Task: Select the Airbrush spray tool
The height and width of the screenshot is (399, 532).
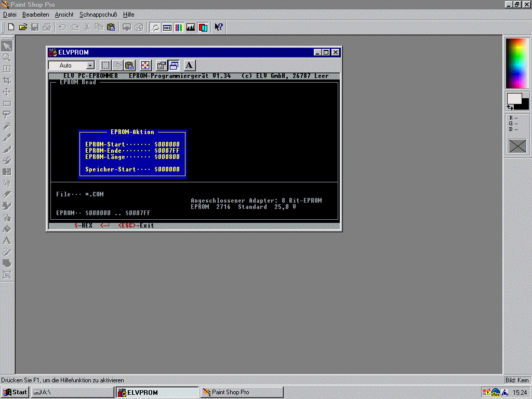Action: click(7, 218)
